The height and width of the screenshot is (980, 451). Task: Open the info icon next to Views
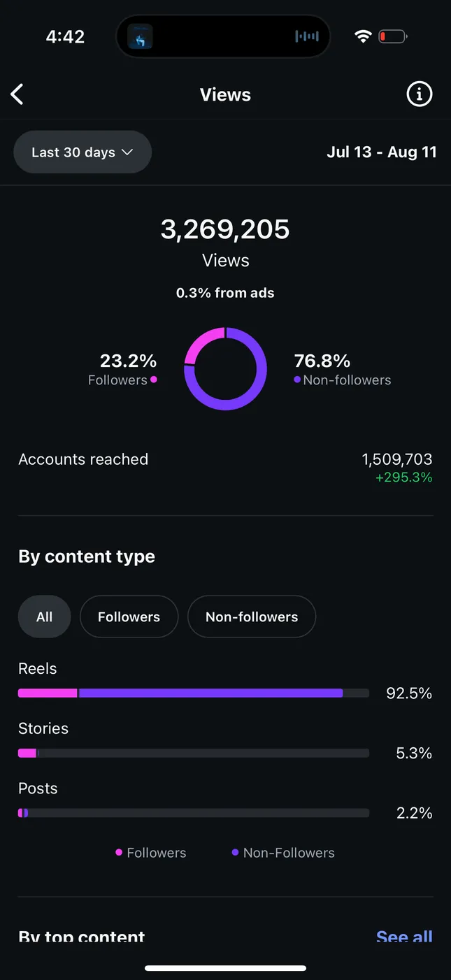pos(420,94)
